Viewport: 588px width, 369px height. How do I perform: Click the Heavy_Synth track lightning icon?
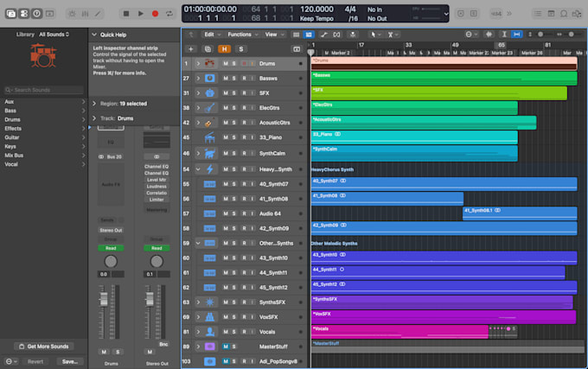[x=209, y=169]
